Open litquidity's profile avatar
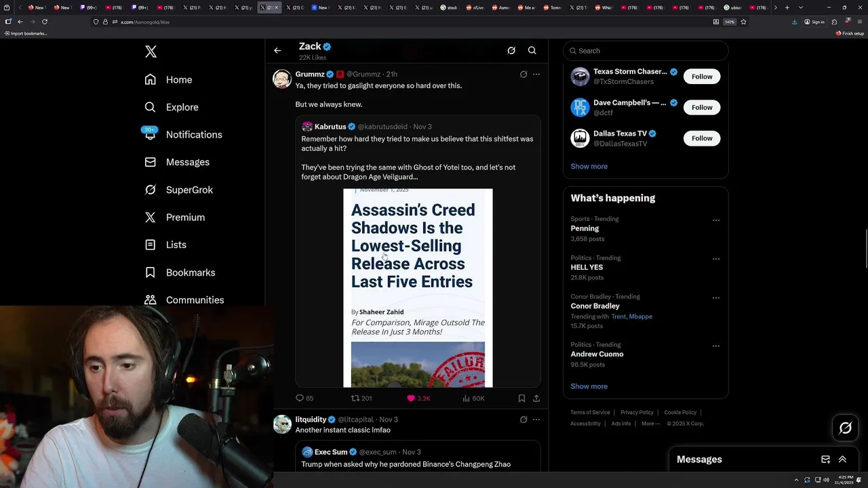This screenshot has height=488, width=868. 282,424
